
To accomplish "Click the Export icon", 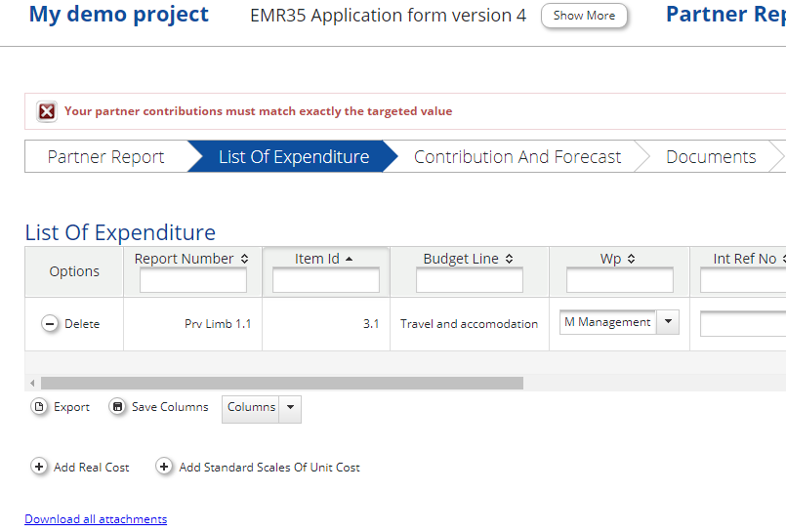I will (x=39, y=407).
